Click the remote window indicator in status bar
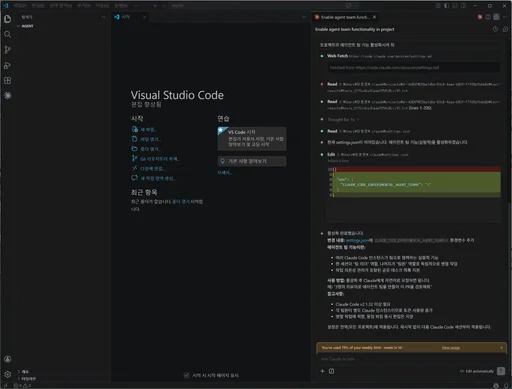 pos(5,385)
